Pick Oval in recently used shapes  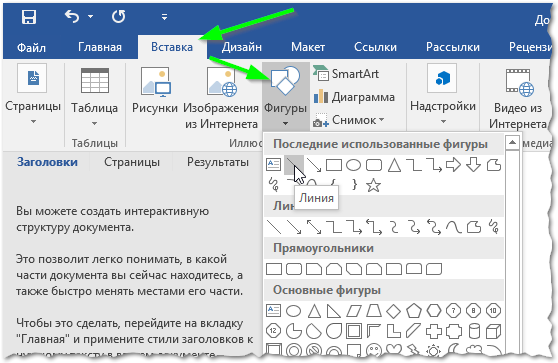pos(354,165)
